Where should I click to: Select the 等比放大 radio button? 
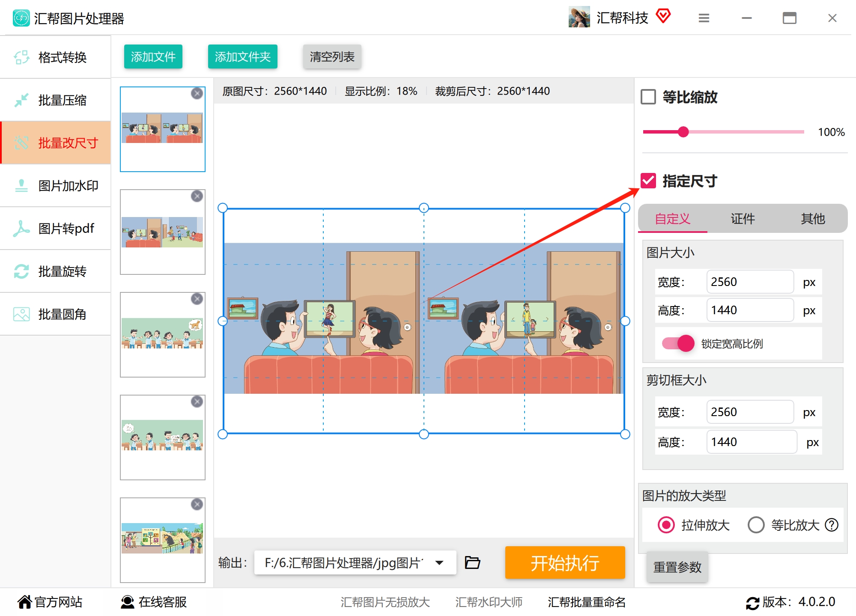pyautogui.click(x=756, y=525)
